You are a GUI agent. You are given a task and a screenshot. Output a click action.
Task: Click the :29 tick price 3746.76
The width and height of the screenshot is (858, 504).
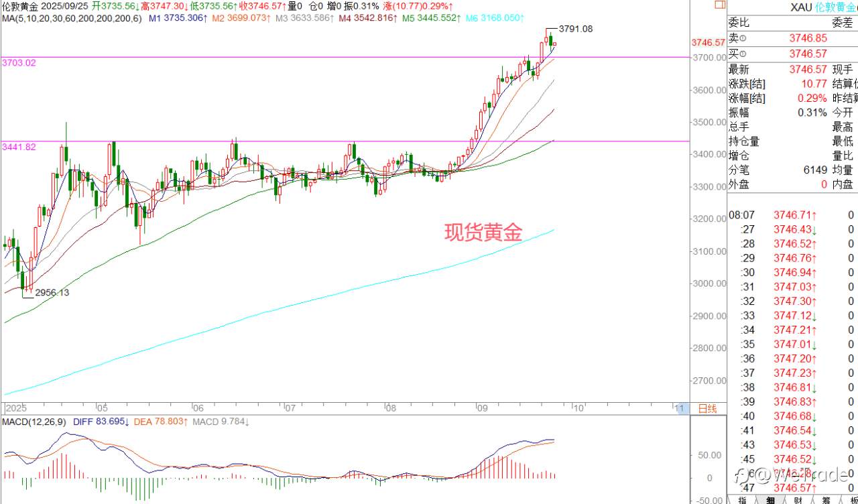click(x=795, y=258)
